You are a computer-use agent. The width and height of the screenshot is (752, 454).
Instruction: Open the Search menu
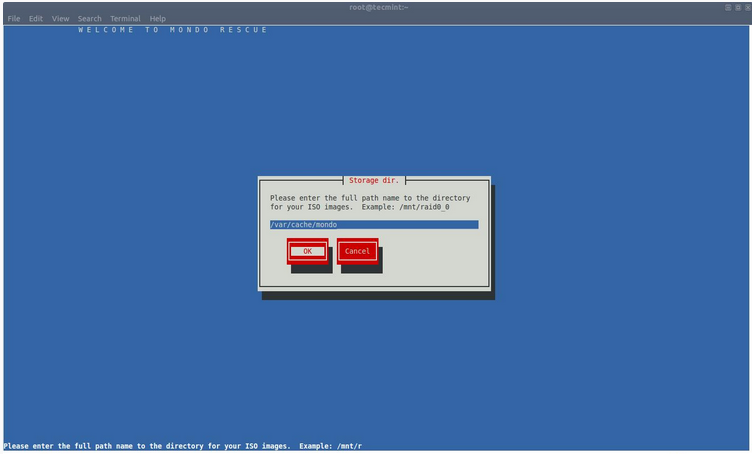pyautogui.click(x=90, y=19)
